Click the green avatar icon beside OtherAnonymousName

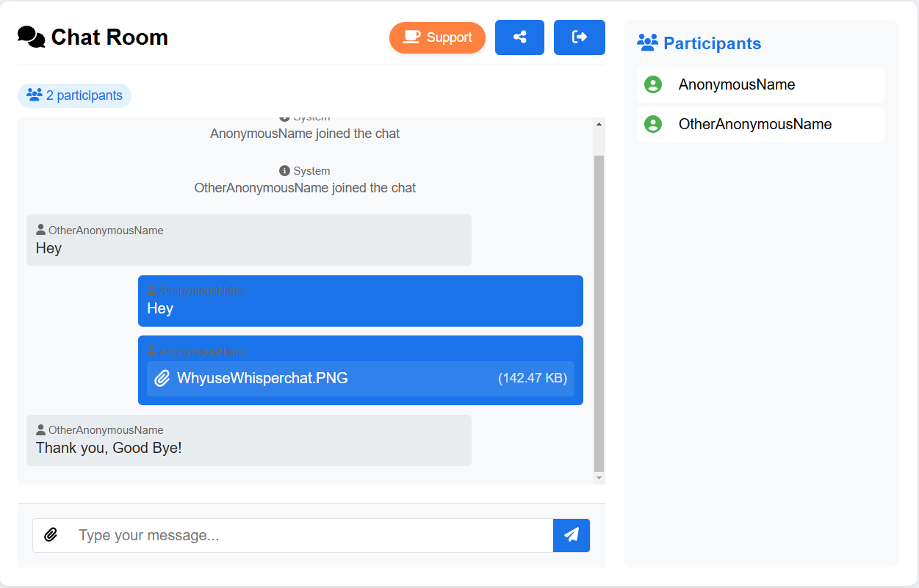click(x=653, y=124)
